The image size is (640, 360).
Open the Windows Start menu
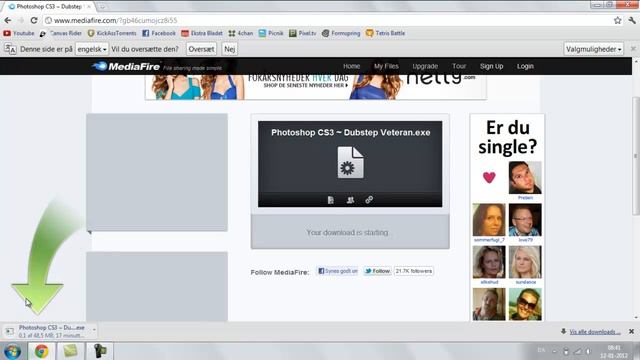tap(12, 351)
